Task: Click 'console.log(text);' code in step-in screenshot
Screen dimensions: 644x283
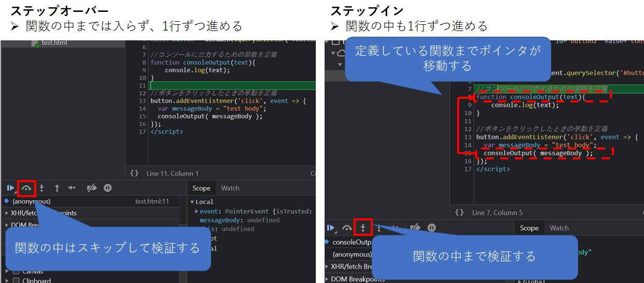Action: click(525, 105)
